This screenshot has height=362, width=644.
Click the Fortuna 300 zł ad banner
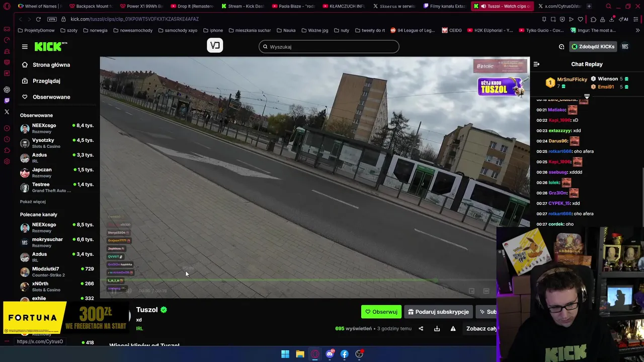[x=65, y=318]
